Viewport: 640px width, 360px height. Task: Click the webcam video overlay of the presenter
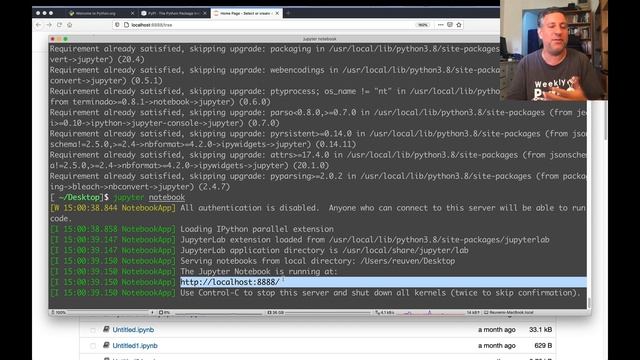pos(554,50)
